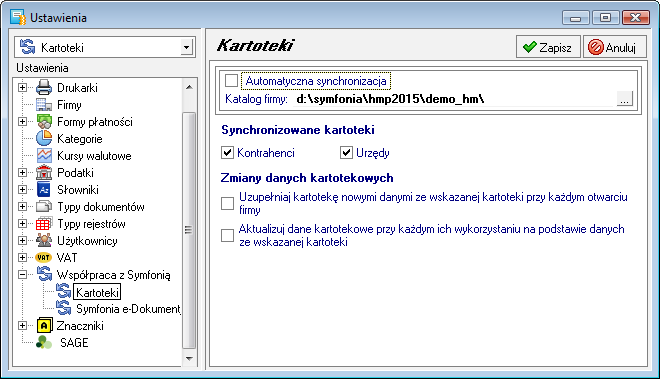Expand the Użytkownicy tree node
This screenshot has width=660, height=379.
tap(23, 240)
